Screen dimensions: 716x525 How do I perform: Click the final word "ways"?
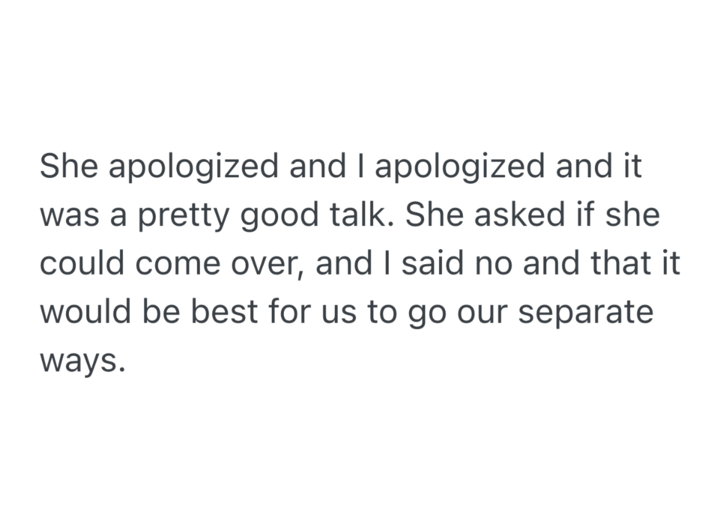79,361
